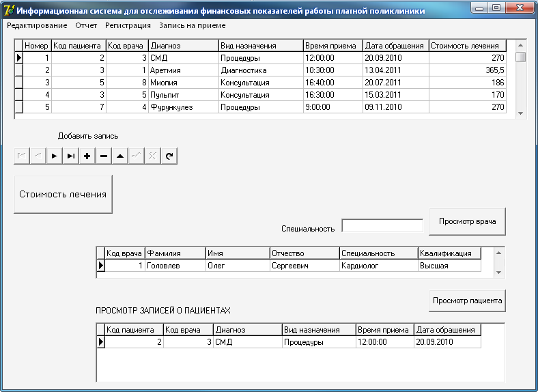This screenshot has width=538, height=392.
Task: Open the Отчет menu
Action: click(86, 25)
